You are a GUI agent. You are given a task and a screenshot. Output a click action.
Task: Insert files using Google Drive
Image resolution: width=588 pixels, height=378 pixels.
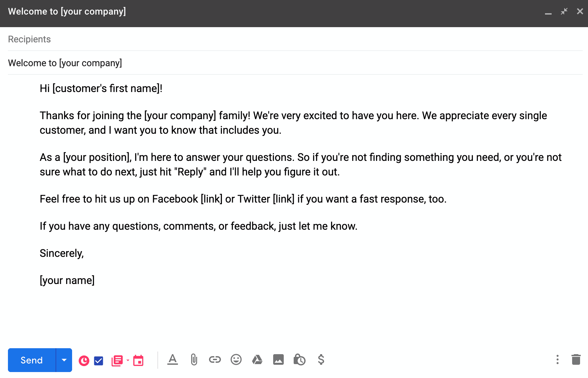click(257, 359)
